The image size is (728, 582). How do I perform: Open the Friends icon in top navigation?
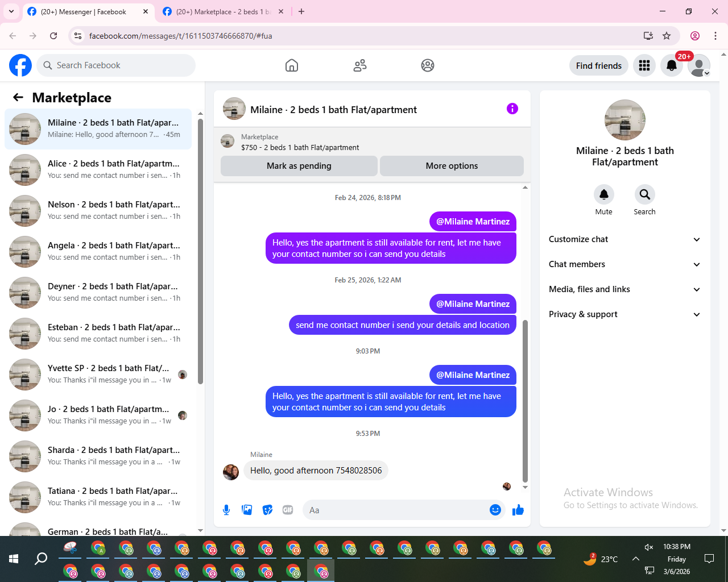coord(360,65)
